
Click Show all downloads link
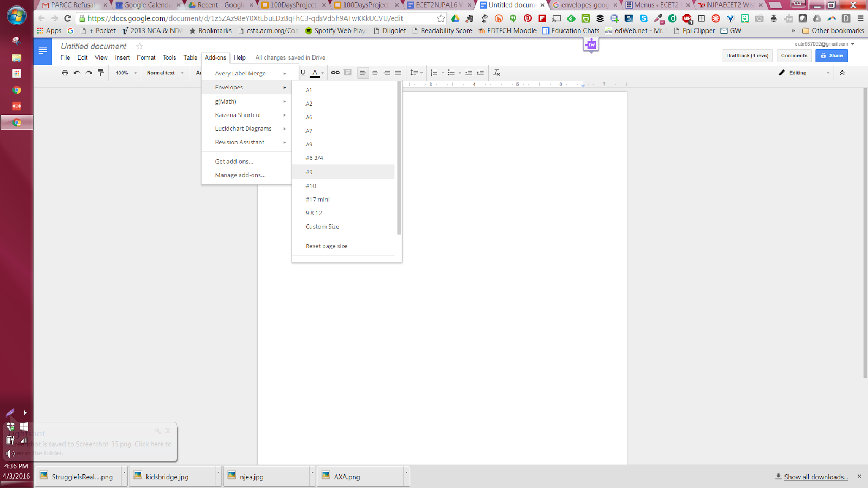click(x=816, y=477)
